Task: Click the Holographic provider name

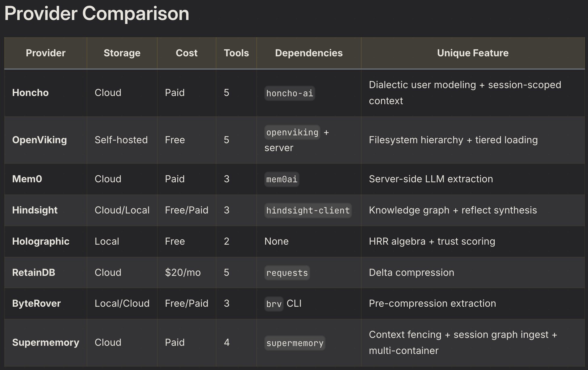Action: click(41, 241)
